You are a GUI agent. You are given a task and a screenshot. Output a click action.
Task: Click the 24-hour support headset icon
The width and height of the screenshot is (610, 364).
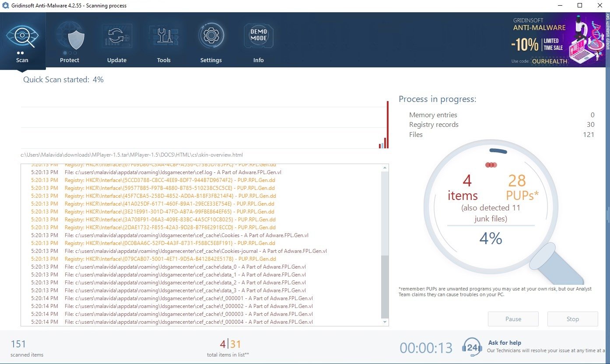tap(472, 347)
